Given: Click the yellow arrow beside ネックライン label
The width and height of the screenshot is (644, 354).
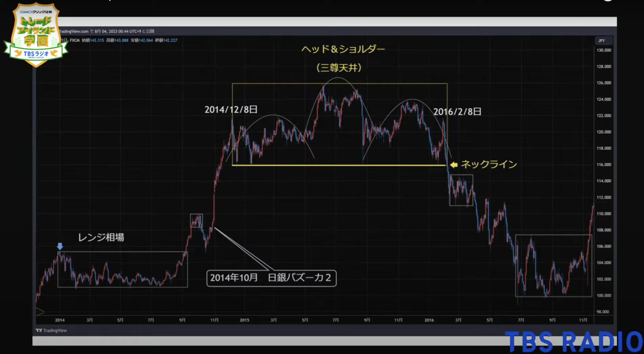Looking at the screenshot, I should click(453, 165).
